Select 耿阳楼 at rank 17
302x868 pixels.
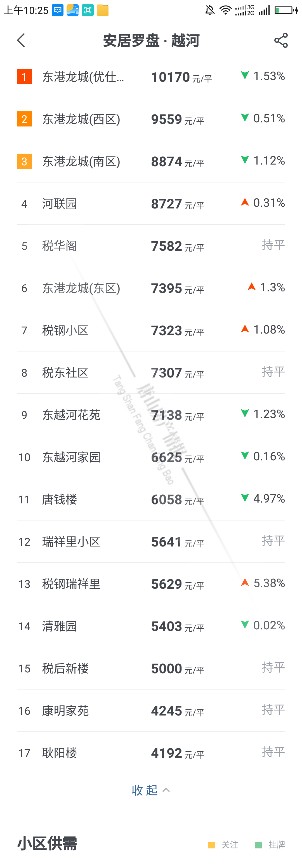(60, 753)
